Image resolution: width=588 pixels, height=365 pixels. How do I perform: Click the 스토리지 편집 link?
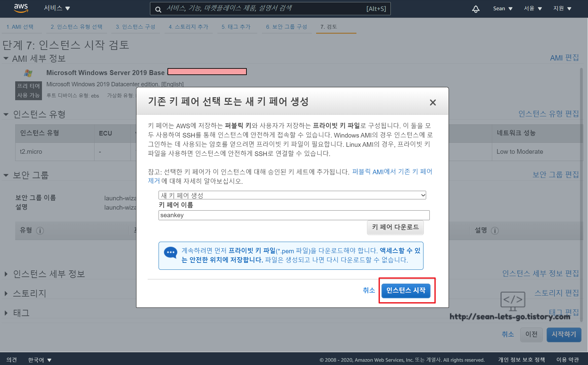pyautogui.click(x=557, y=293)
